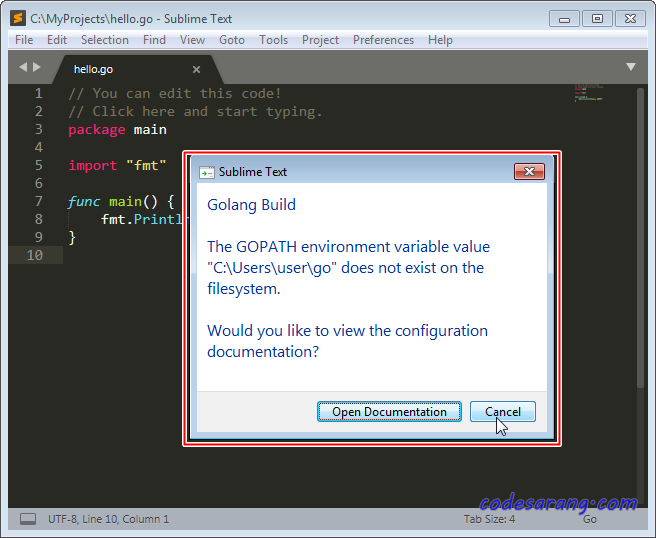This screenshot has height=538, width=656.
Task: Change Tab Size: 4 setting
Action: (489, 519)
